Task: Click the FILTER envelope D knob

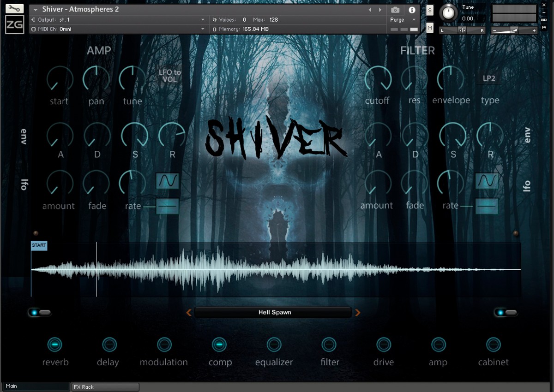Action: [415, 136]
